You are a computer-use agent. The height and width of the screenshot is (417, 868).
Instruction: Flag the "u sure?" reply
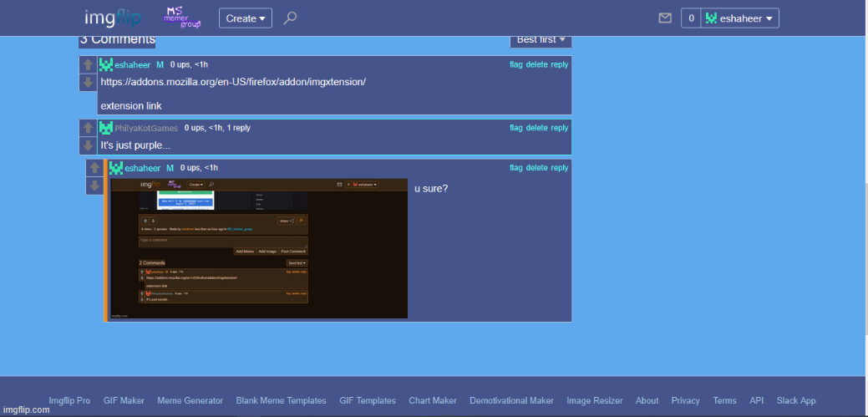pyautogui.click(x=515, y=168)
